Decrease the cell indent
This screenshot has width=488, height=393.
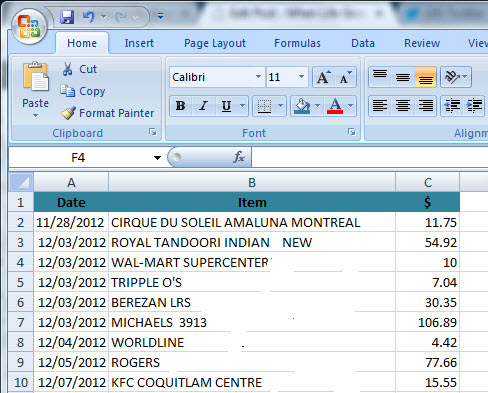click(452, 106)
